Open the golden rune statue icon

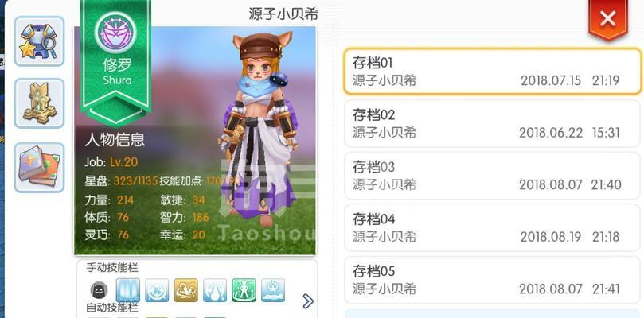click(x=40, y=103)
